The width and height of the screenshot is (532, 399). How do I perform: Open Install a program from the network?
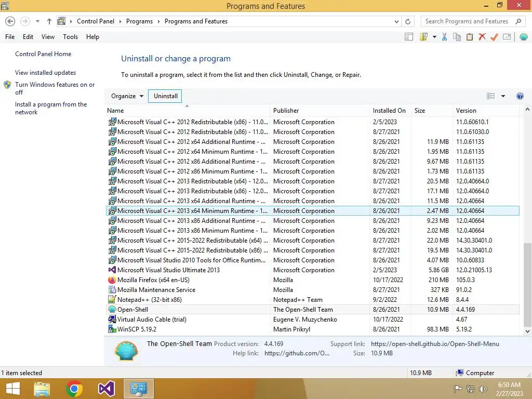click(51, 108)
